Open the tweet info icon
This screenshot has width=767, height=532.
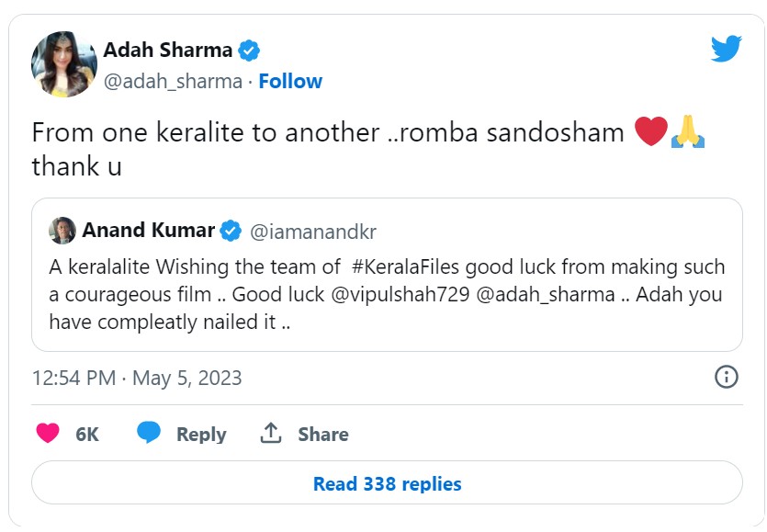coord(726,377)
